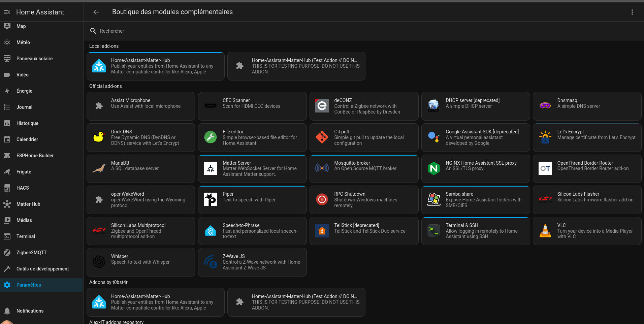Screen dimensions: 644x324
Task: Click the Matter Server add-on icon
Action: (x=211, y=168)
